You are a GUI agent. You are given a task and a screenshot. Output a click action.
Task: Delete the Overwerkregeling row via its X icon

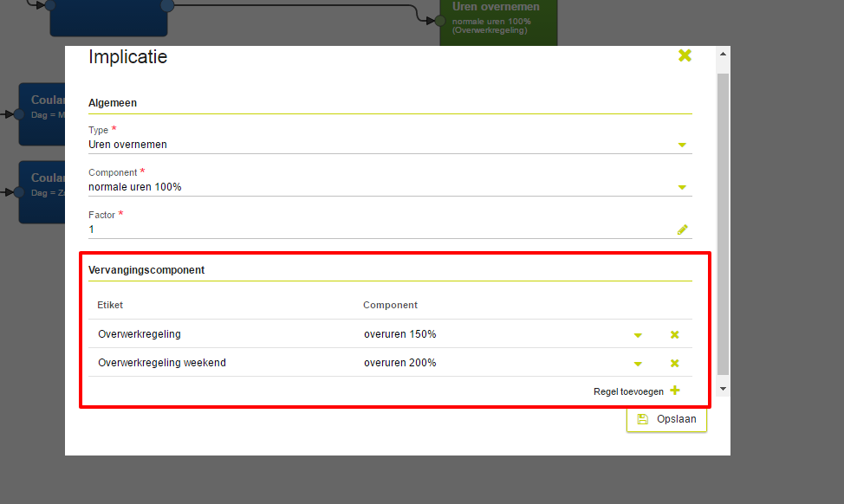674,334
